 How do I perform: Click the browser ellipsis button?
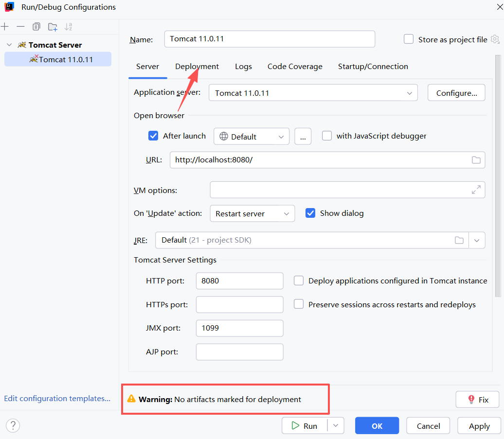303,137
